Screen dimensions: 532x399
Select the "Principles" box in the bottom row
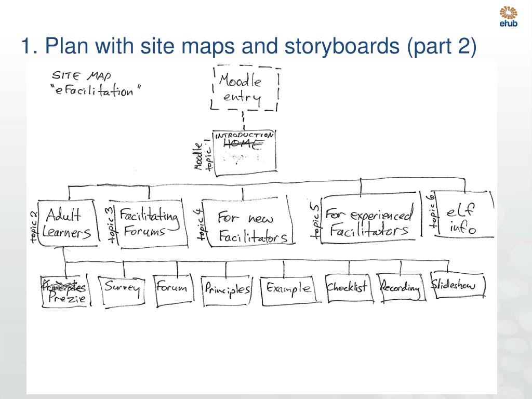pyautogui.click(x=228, y=290)
